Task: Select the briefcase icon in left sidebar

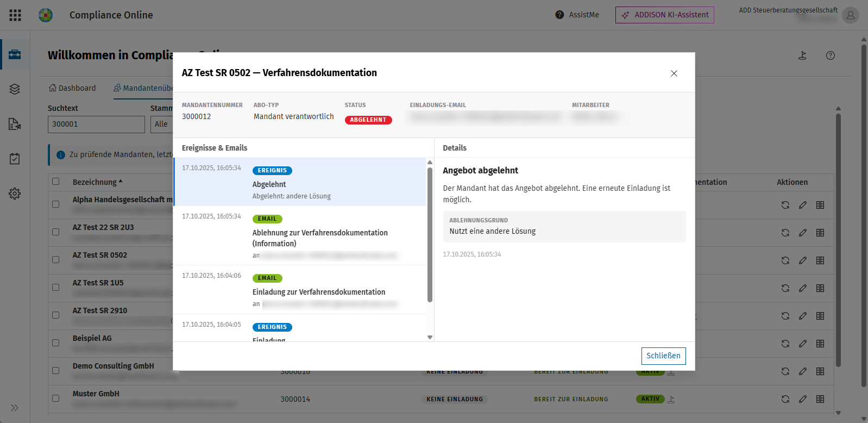Action: tap(15, 54)
